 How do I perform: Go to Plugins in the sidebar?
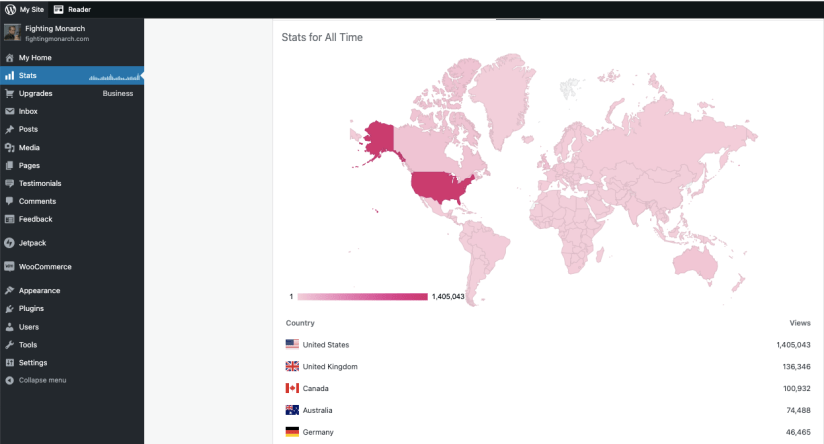click(31, 309)
